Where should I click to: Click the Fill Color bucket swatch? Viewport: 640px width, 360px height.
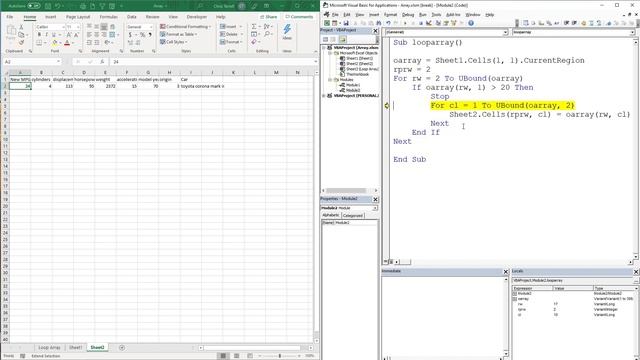(54, 42)
